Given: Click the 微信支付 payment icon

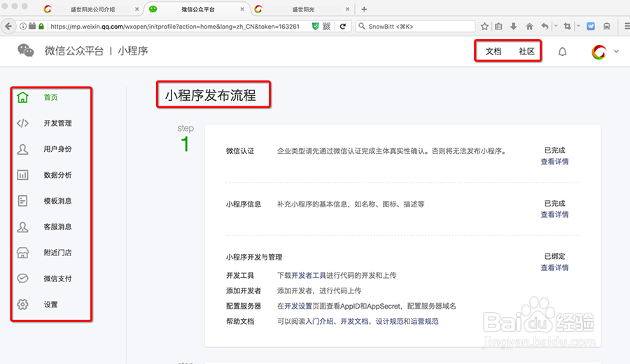Looking at the screenshot, I should [x=22, y=279].
